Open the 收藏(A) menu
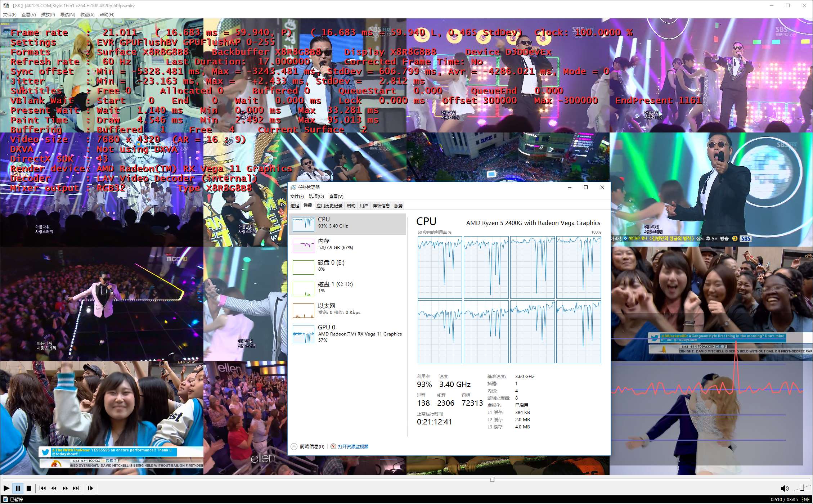This screenshot has width=813, height=504. tap(87, 15)
